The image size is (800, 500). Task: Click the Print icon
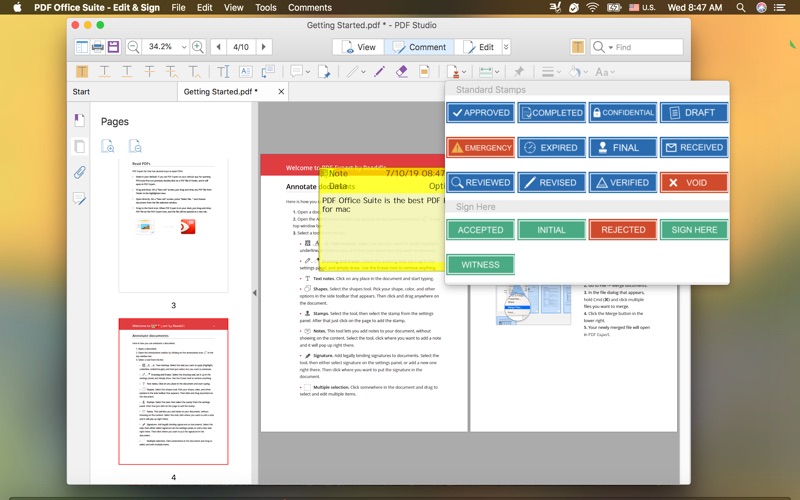tap(97, 47)
